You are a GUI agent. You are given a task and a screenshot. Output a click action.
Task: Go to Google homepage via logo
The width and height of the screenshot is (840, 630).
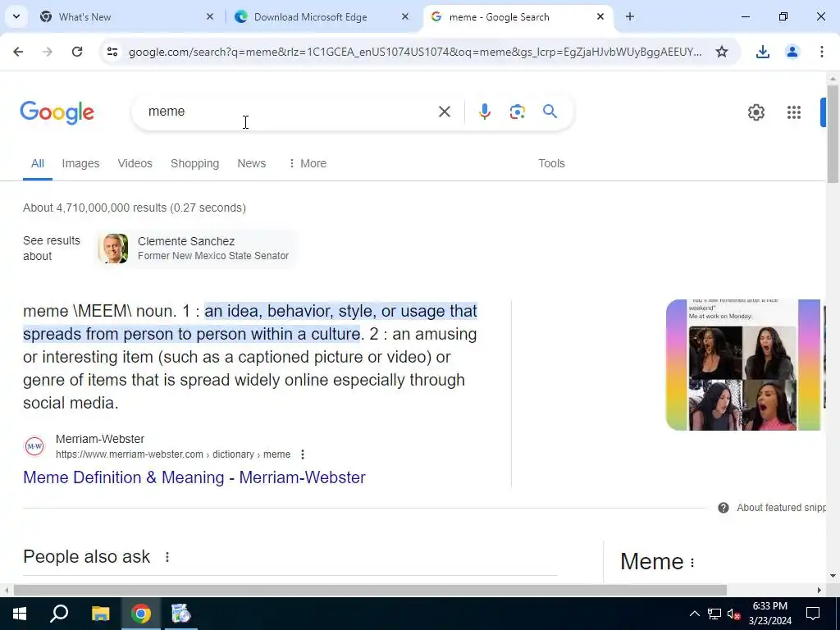(x=57, y=112)
